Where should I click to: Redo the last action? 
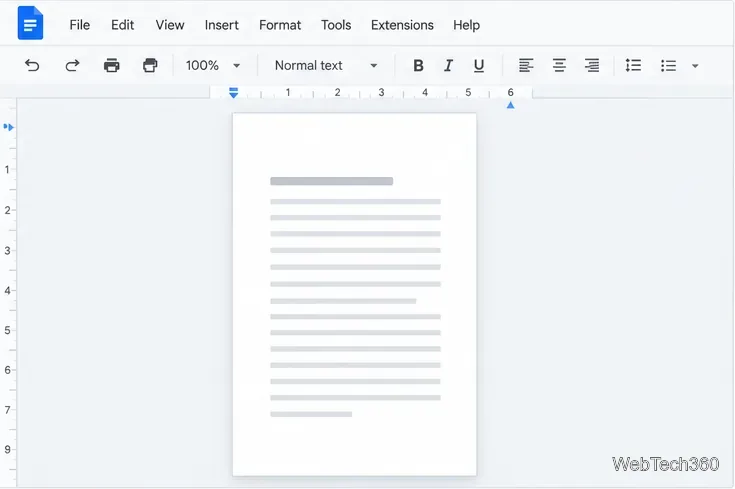click(x=72, y=65)
